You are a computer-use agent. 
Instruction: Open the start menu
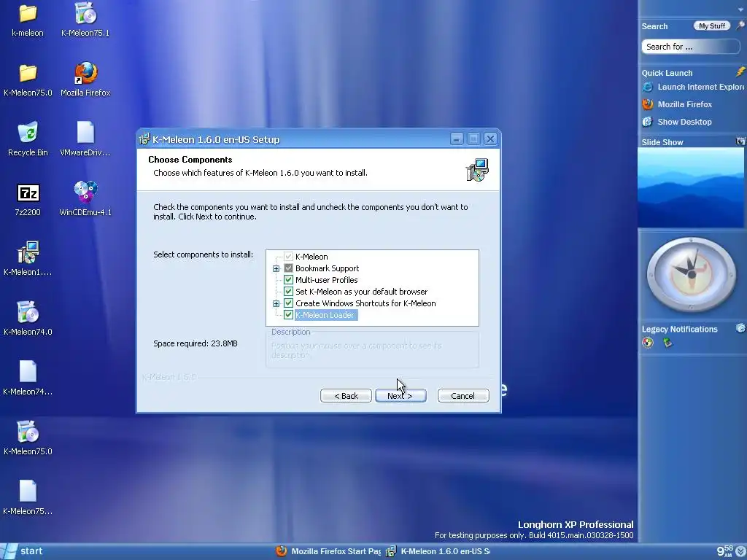point(24,551)
